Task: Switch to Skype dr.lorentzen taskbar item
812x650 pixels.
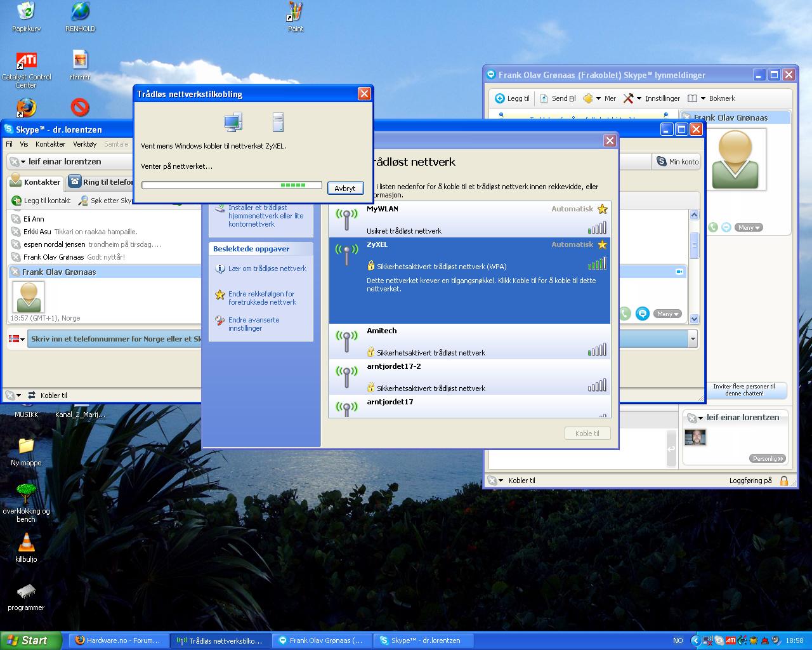Action: 424,640
